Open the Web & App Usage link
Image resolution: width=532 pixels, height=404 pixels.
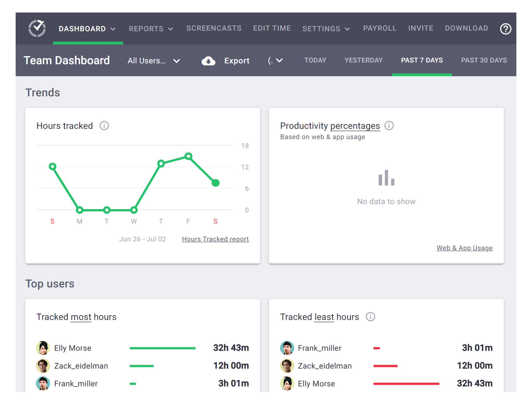coord(464,248)
